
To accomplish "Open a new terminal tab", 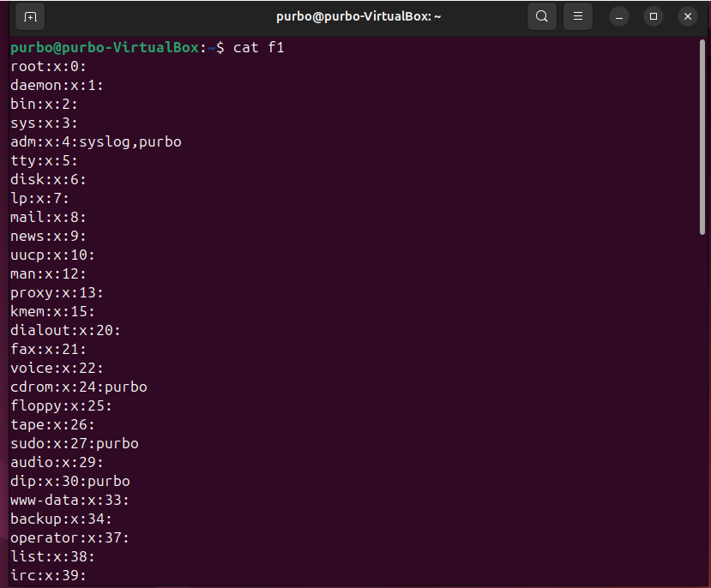I will 30,17.
